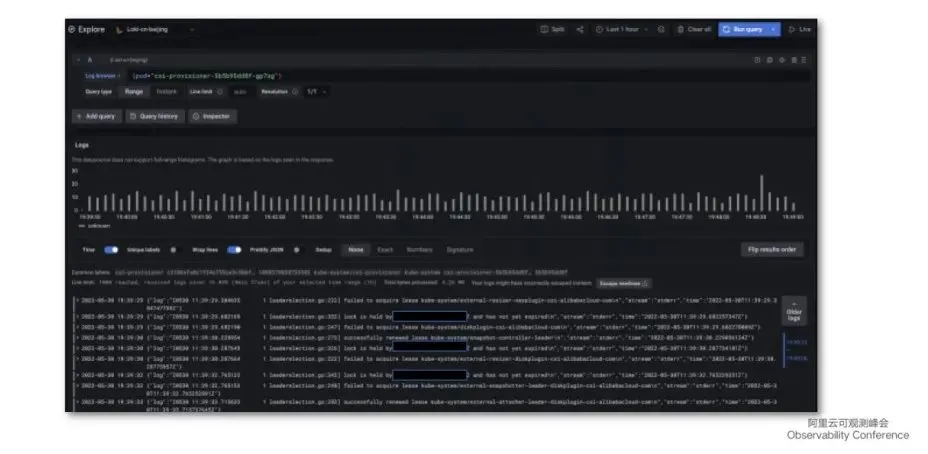Toggle the Wrap lines switch
Screen dimensions: 928x454
[x=234, y=250]
